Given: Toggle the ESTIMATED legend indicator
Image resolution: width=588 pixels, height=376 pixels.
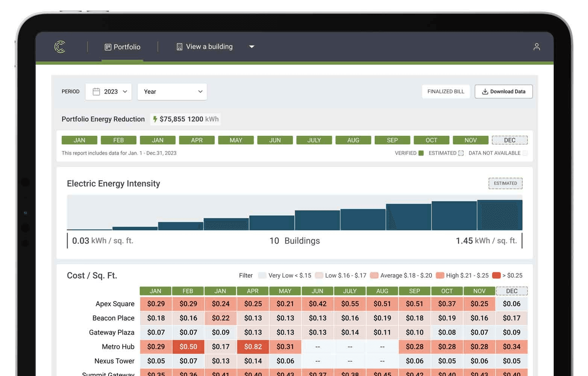Looking at the screenshot, I should [461, 153].
